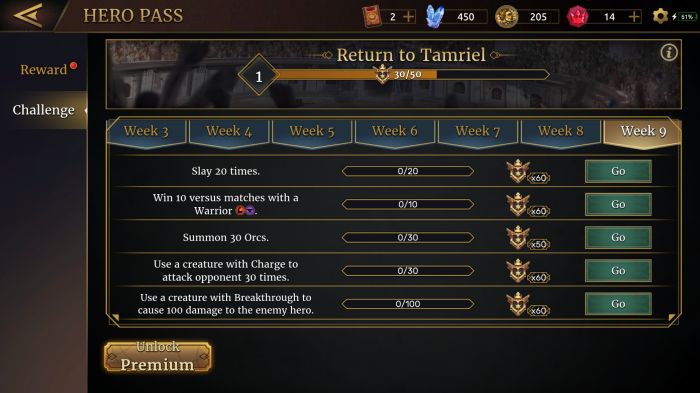The height and width of the screenshot is (393, 700).
Task: Tap the gold coin currency icon
Action: [x=506, y=17]
